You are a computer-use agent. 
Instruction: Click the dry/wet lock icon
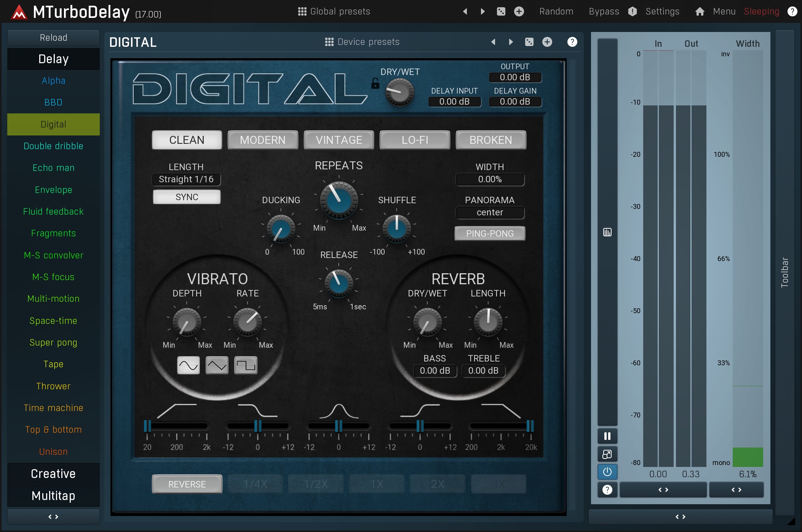(375, 83)
